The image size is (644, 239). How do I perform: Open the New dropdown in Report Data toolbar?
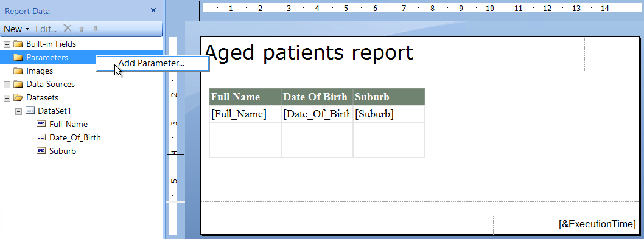pos(16,29)
